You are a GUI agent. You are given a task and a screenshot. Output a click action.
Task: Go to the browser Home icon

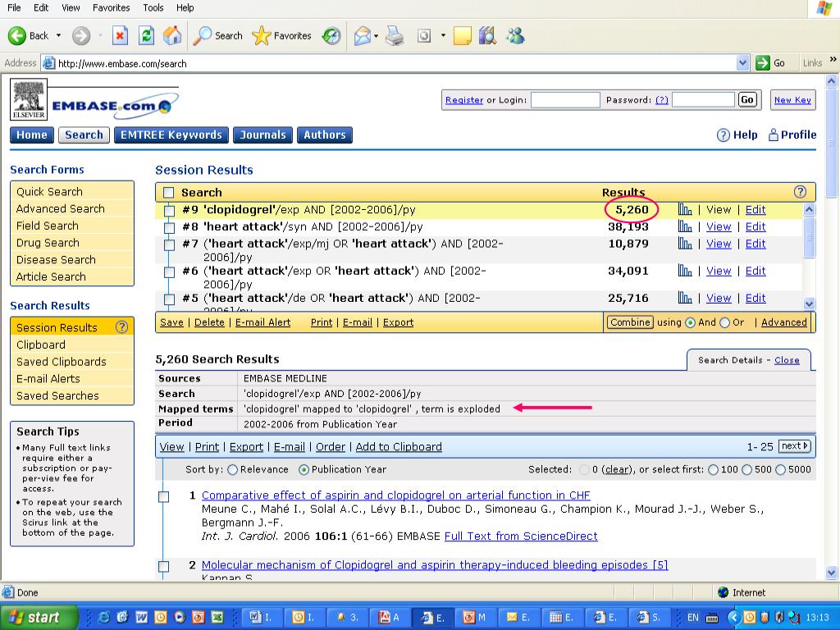click(x=172, y=36)
